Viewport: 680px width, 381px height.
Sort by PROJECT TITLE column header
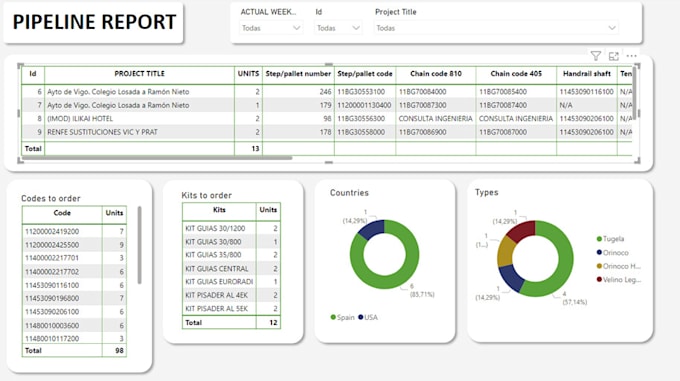(x=139, y=74)
